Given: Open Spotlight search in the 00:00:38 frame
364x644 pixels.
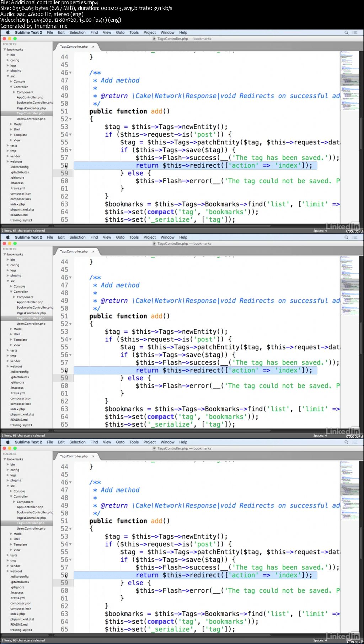Looking at the screenshot, I should (346, 32).
